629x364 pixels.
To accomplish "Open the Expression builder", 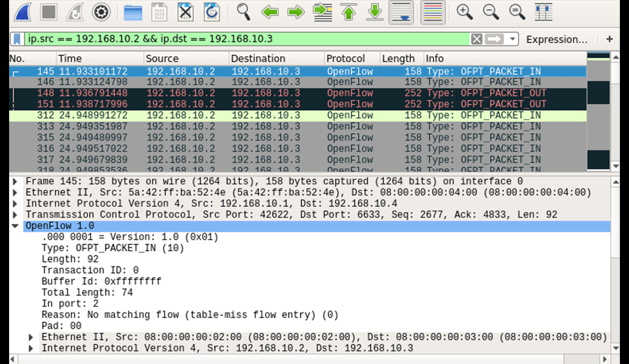I will click(556, 39).
